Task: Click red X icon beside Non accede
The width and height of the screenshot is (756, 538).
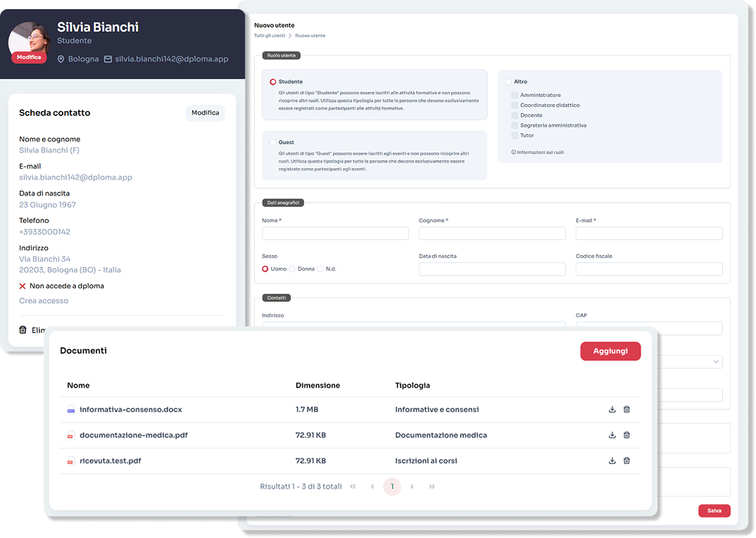Action: tap(23, 286)
